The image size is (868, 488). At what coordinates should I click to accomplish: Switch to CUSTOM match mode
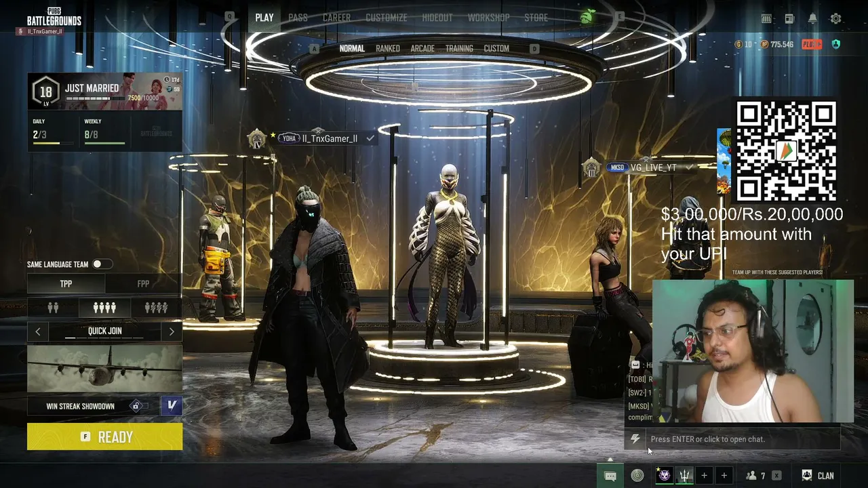coord(496,49)
